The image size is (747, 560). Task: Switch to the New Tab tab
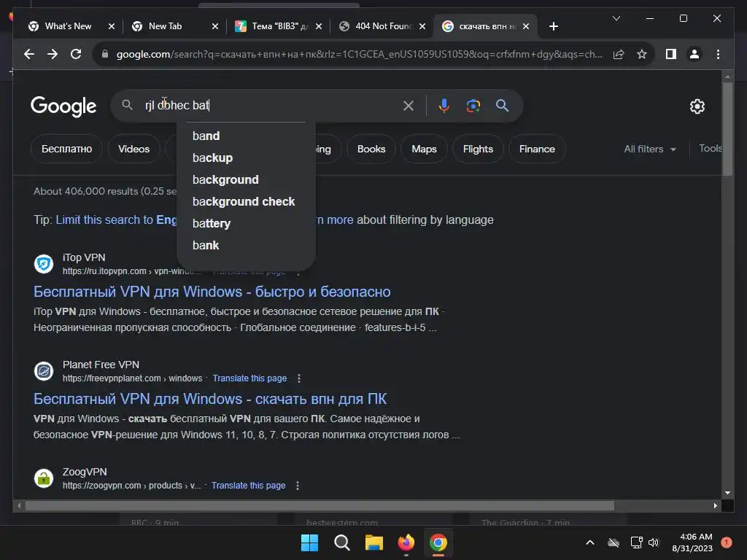[x=166, y=26]
